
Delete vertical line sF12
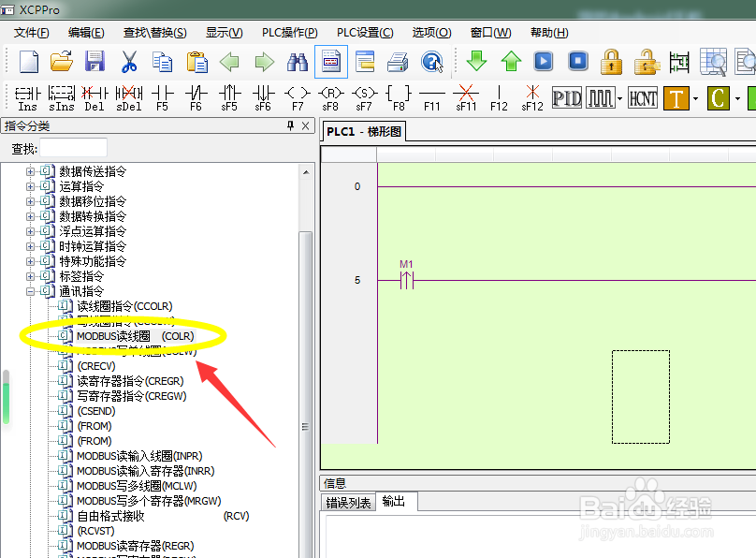coord(532,98)
